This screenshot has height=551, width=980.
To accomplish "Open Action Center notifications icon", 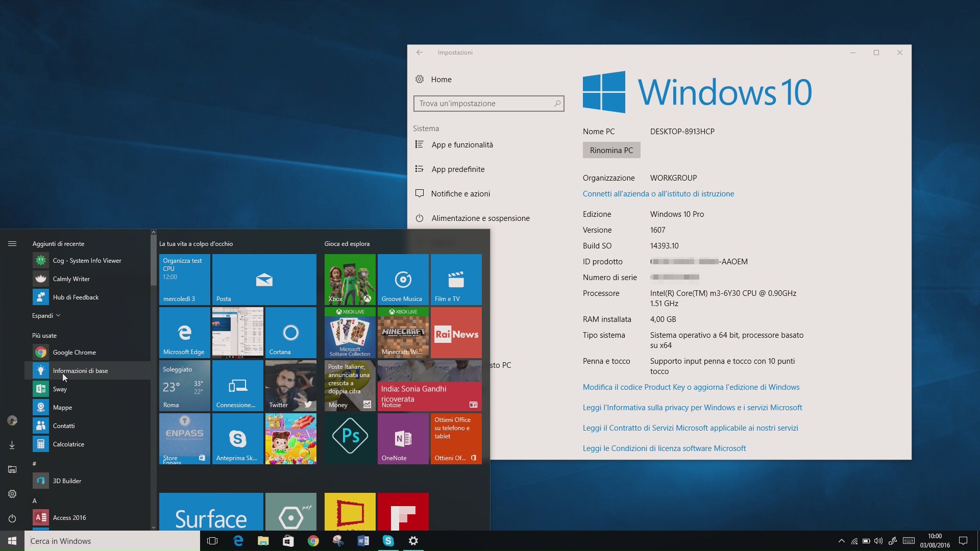I will click(x=963, y=541).
